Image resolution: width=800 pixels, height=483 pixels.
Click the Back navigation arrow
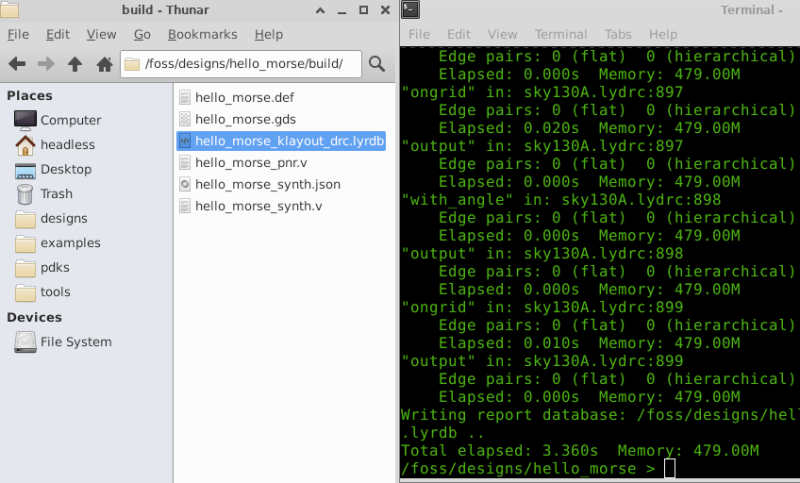17,64
